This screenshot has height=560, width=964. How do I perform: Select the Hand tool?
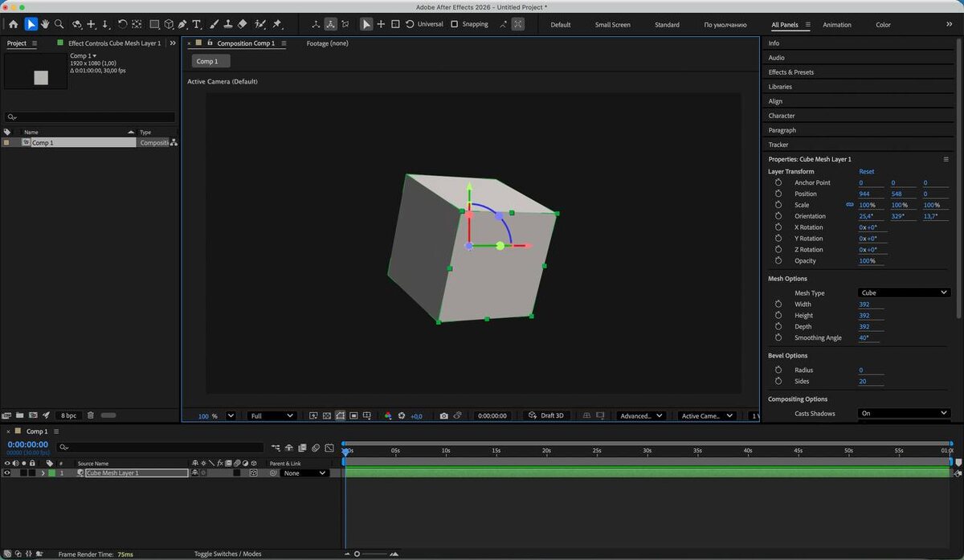45,24
